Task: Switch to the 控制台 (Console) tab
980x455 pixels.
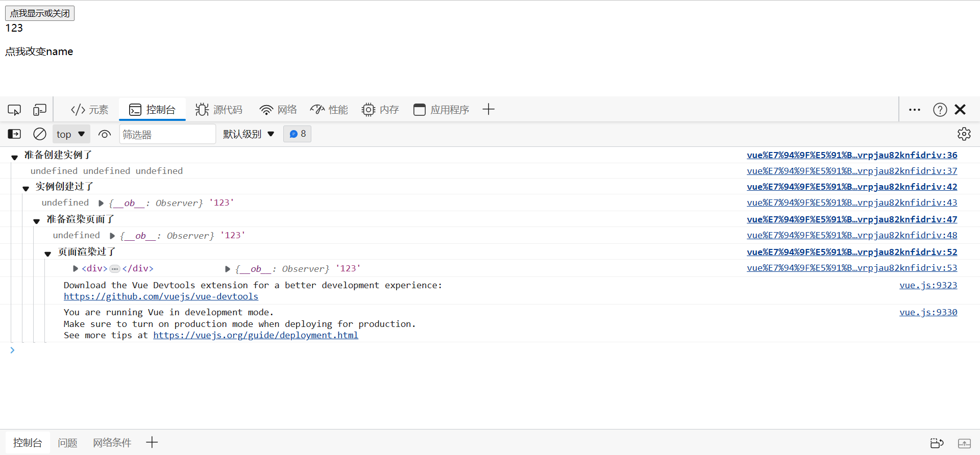Action: [152, 110]
